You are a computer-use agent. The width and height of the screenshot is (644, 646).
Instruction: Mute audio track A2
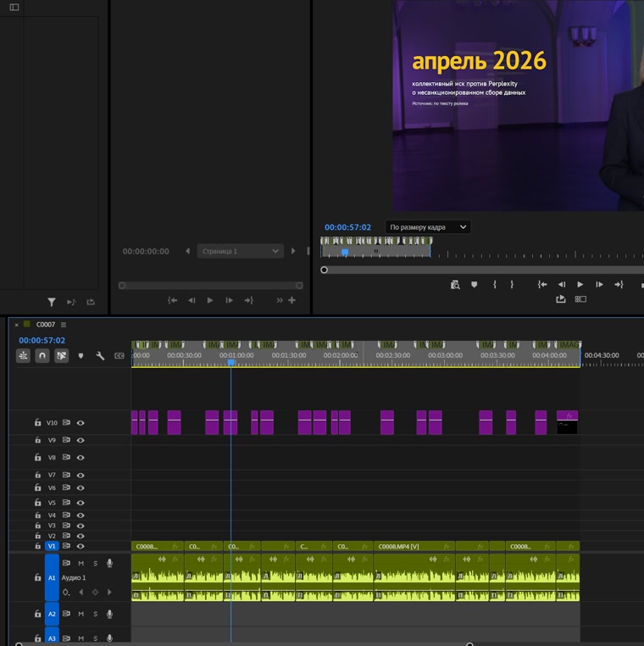tap(81, 614)
